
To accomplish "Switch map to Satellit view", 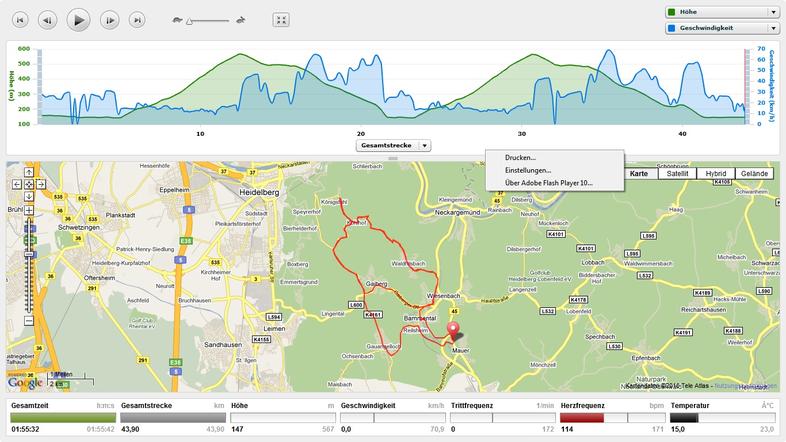I will [x=677, y=173].
